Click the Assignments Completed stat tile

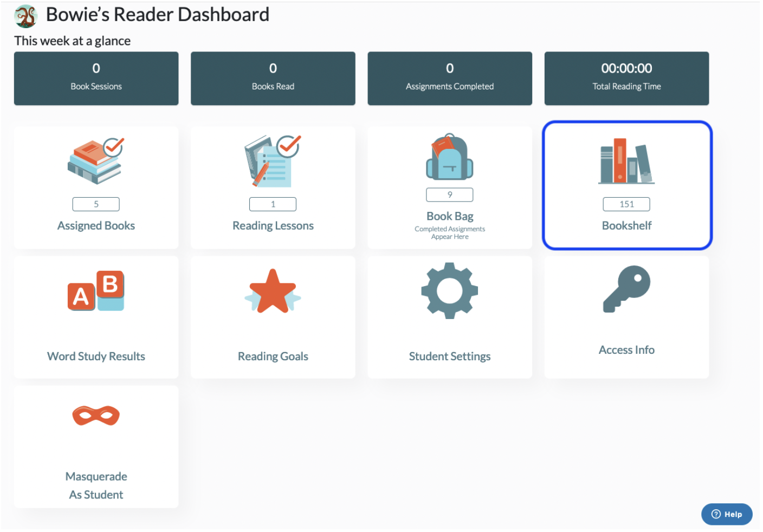(450, 79)
